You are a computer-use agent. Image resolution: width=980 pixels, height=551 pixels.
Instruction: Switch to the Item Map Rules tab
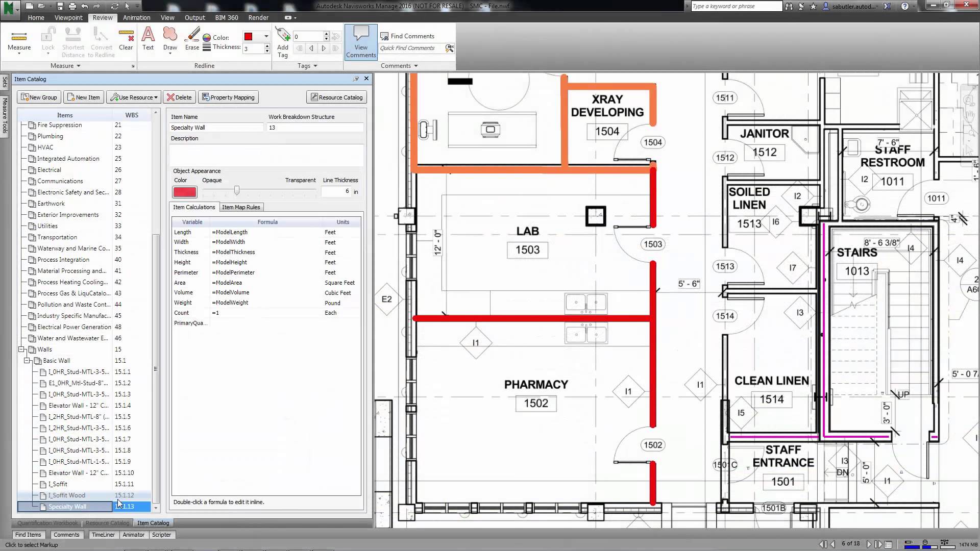pos(240,207)
